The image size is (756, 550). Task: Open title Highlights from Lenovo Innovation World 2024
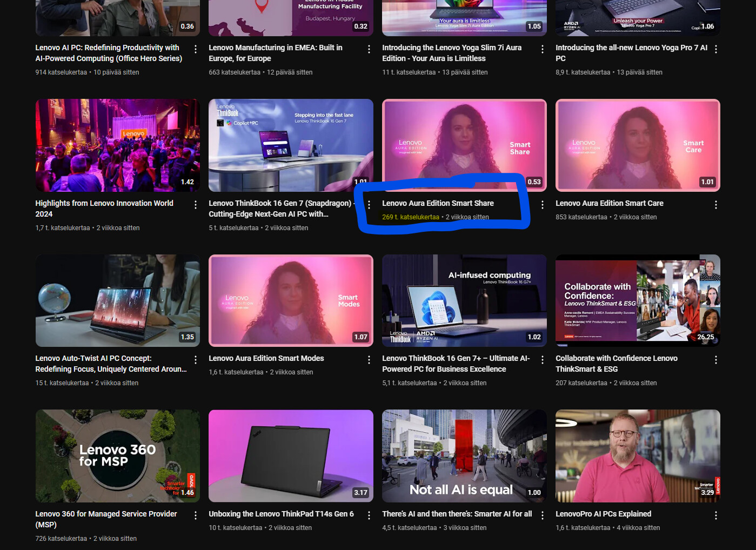coord(104,209)
